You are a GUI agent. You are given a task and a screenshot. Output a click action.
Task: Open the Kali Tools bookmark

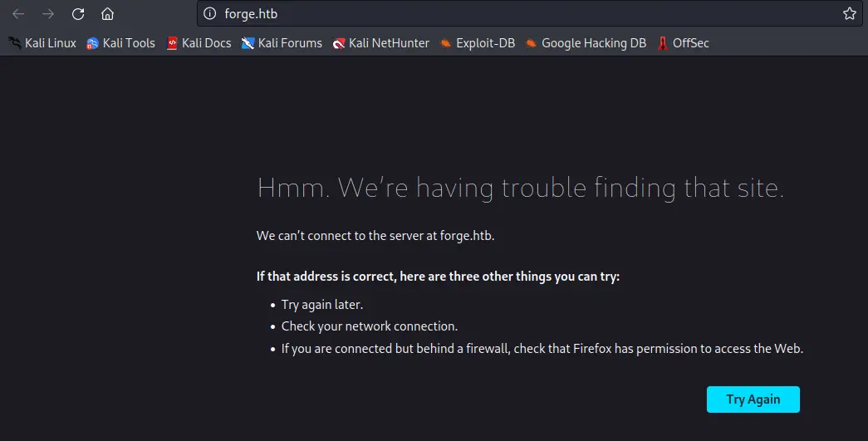(x=120, y=43)
